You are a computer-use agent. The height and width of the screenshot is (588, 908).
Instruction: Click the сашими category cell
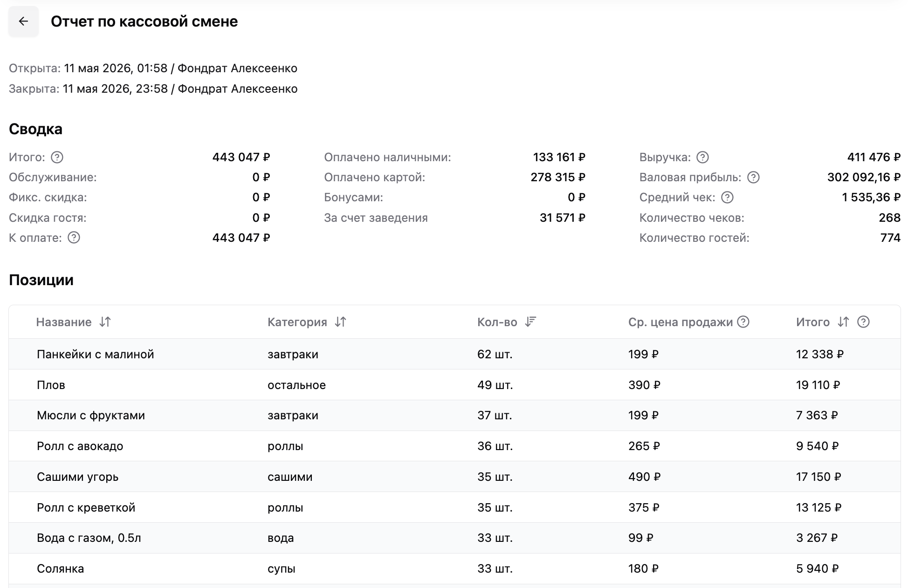click(x=290, y=477)
